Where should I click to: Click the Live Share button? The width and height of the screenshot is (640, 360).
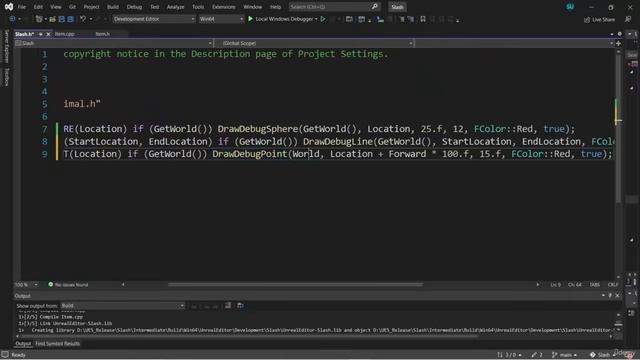tap(599, 20)
